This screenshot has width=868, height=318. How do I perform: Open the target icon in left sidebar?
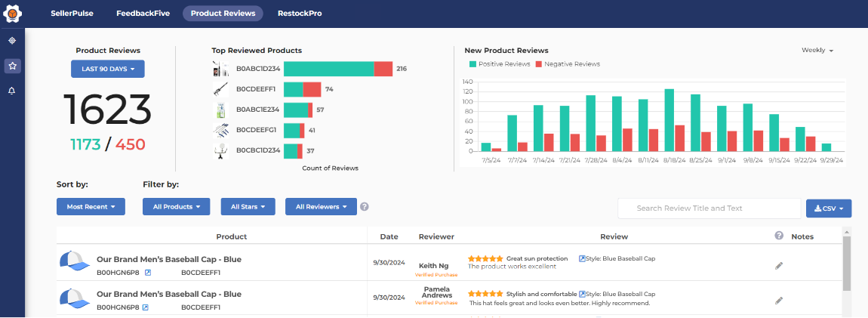point(12,41)
